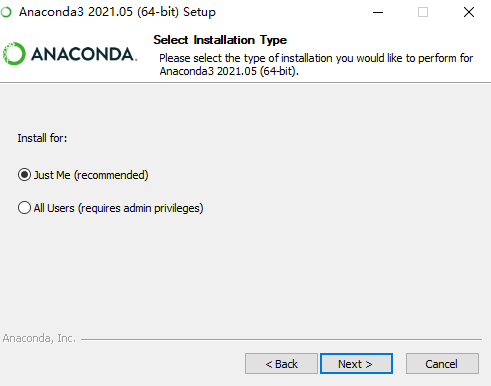This screenshot has height=386, width=491.
Task: Return to the previous page with < Back
Action: click(x=281, y=364)
